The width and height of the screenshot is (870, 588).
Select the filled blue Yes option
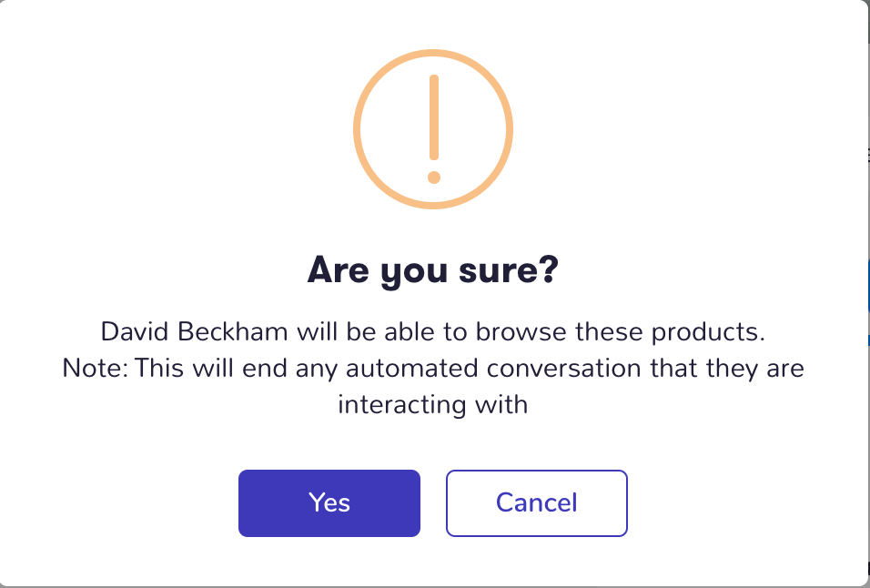pos(329,503)
